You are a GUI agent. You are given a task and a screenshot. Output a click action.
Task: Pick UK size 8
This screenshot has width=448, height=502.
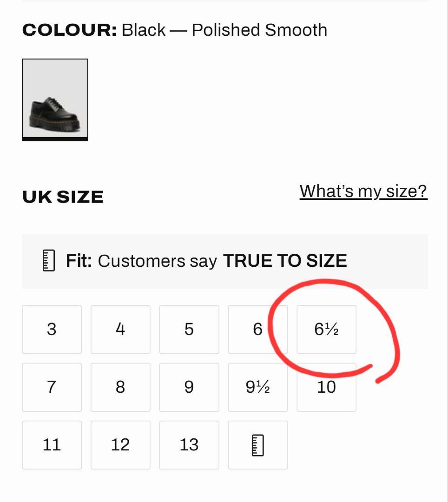coord(120,387)
